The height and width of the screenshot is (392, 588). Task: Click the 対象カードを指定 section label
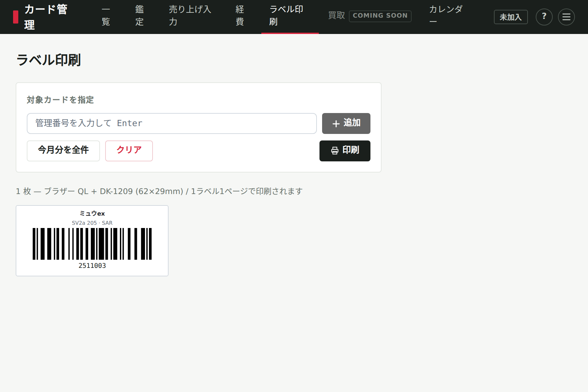click(60, 100)
